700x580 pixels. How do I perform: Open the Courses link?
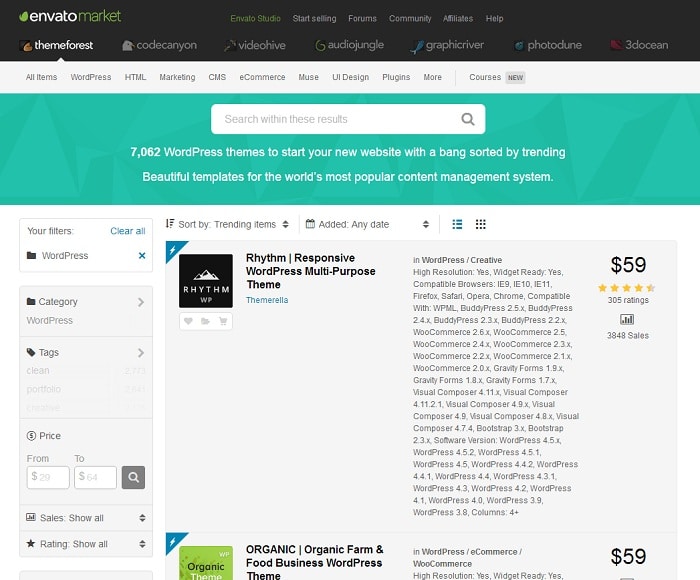[485, 77]
